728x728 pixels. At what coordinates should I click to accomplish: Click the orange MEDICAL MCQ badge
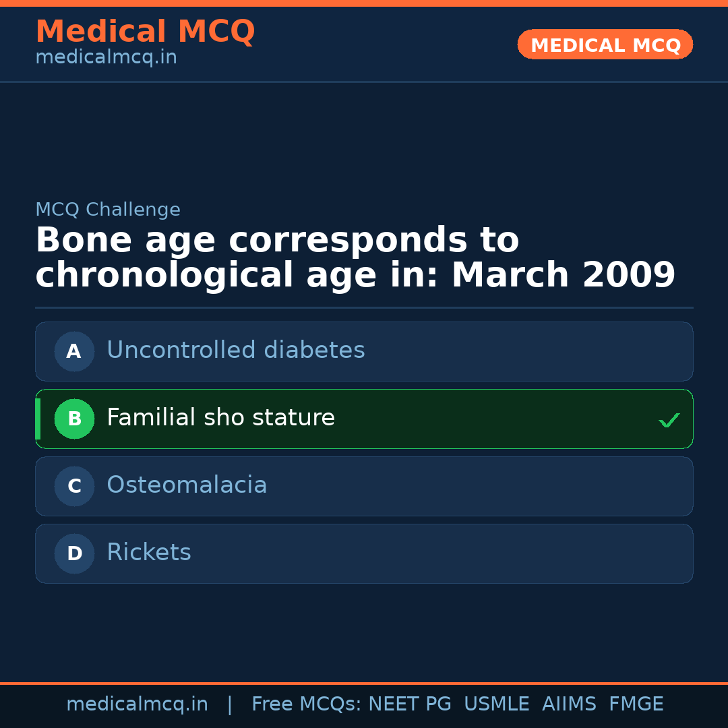pos(605,44)
